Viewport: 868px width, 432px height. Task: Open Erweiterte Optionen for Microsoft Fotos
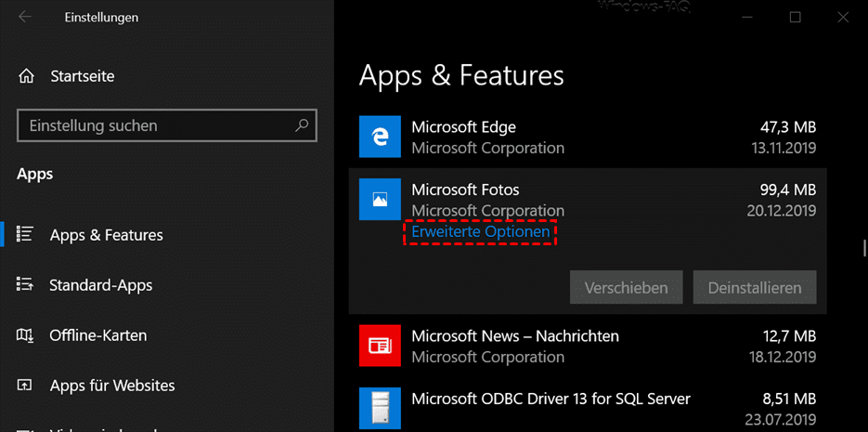[x=480, y=231]
